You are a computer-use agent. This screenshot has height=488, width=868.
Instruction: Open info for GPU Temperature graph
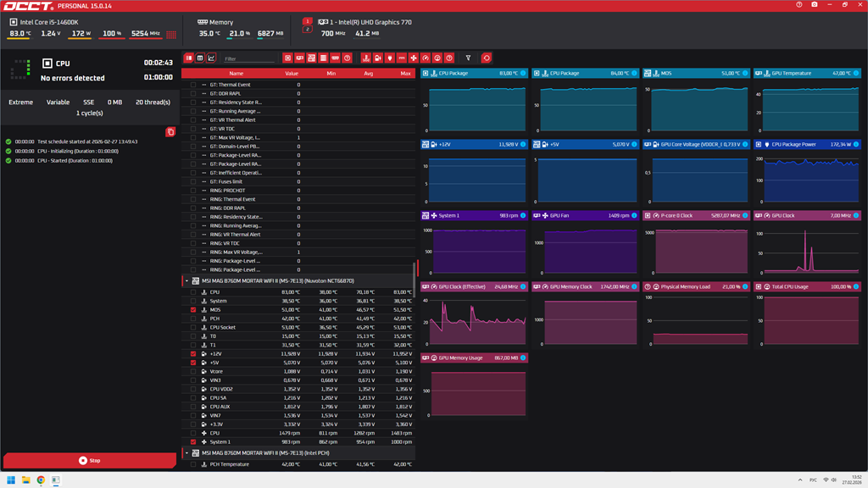856,73
